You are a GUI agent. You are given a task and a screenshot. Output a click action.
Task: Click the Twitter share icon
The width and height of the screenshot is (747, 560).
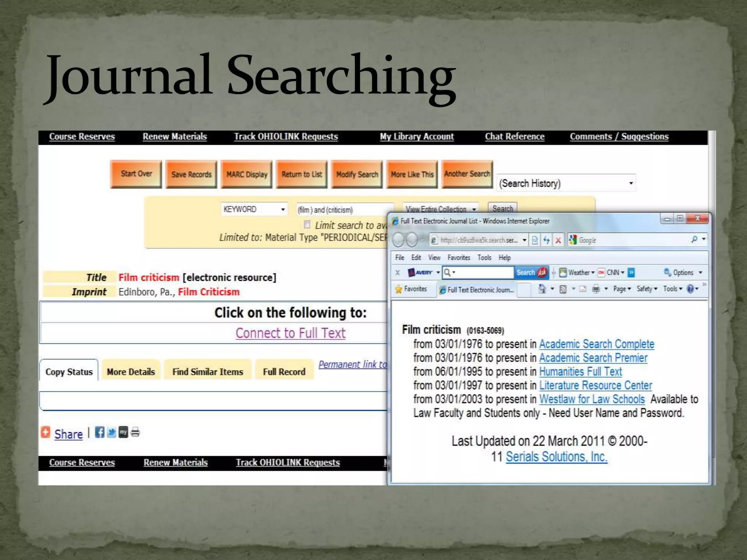pos(112,432)
